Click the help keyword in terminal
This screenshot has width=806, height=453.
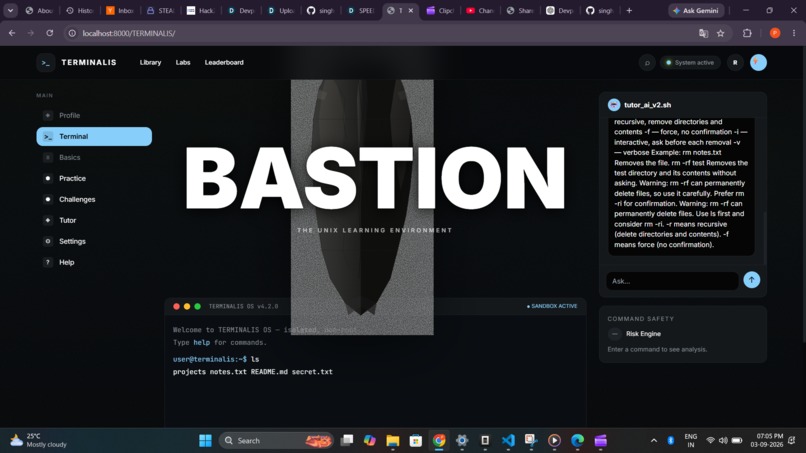202,343
